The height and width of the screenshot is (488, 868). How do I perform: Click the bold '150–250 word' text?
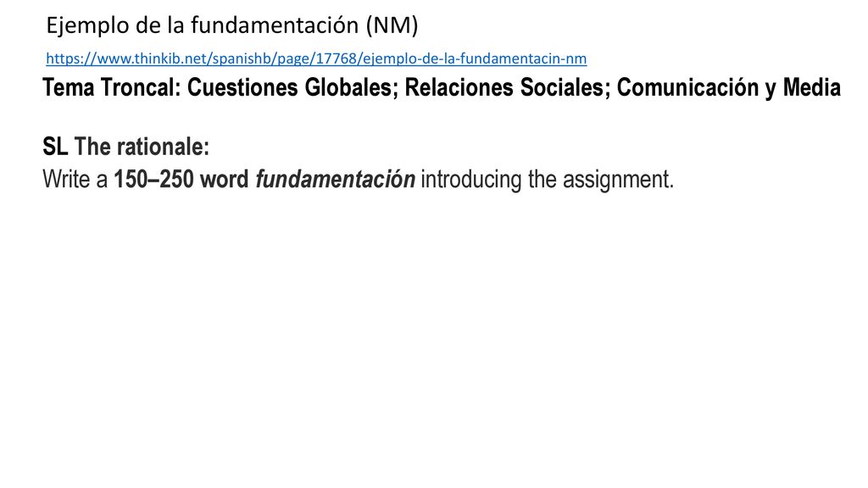point(181,180)
